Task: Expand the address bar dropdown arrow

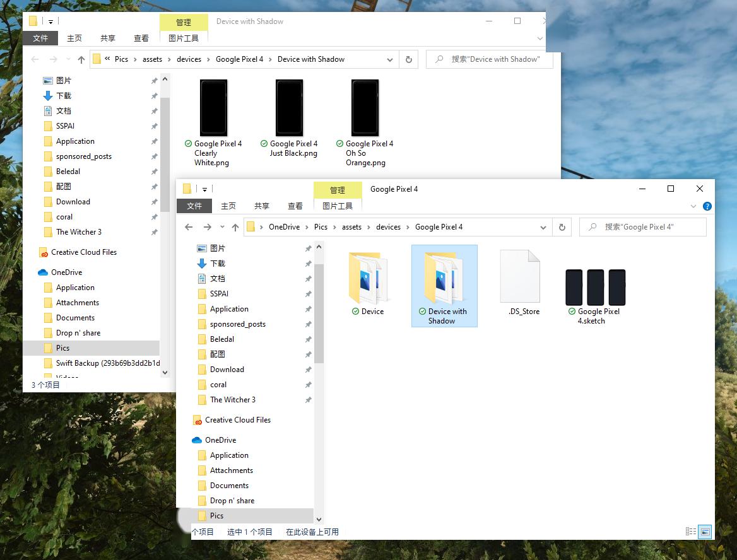Action: point(543,226)
